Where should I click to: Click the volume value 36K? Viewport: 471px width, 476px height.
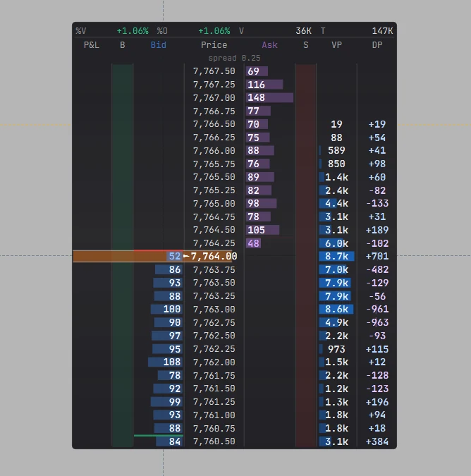coord(303,31)
